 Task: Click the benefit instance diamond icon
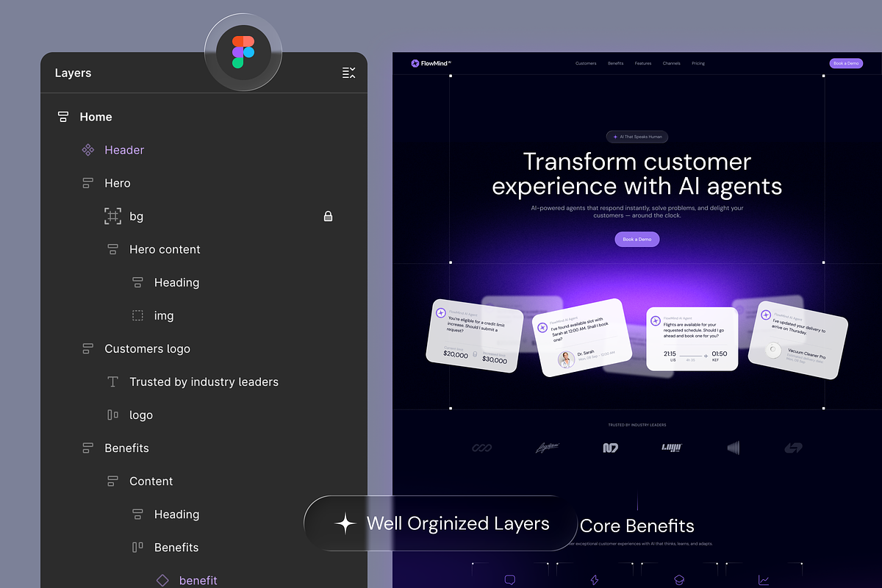click(162, 580)
